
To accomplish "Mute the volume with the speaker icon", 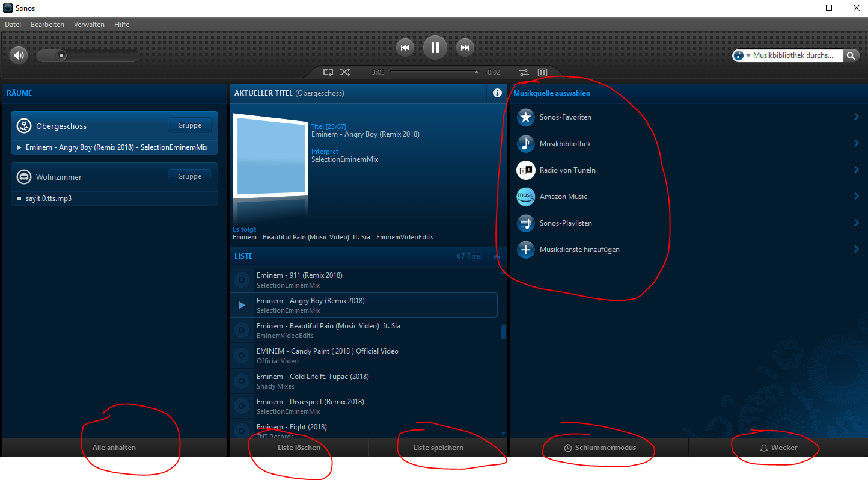I will 19,55.
